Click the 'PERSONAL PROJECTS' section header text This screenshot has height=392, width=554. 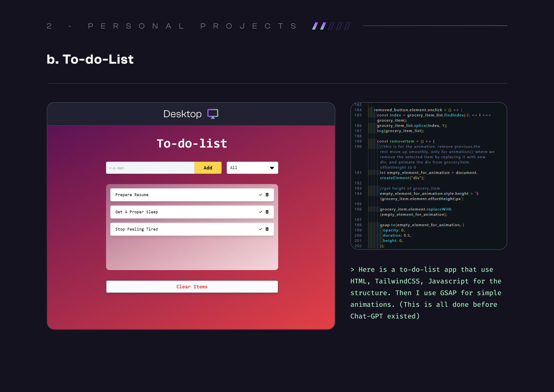[192, 26]
